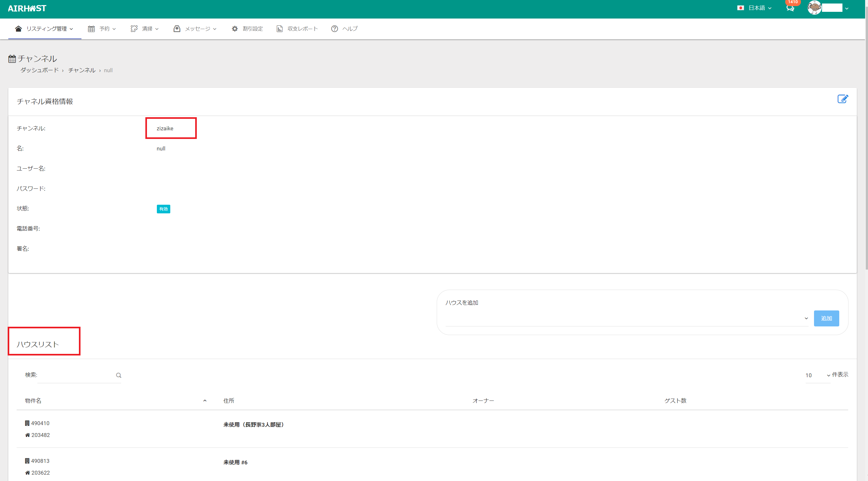Click the user avatar picture
Image resolution: width=868 pixels, height=481 pixels.
tap(814, 8)
